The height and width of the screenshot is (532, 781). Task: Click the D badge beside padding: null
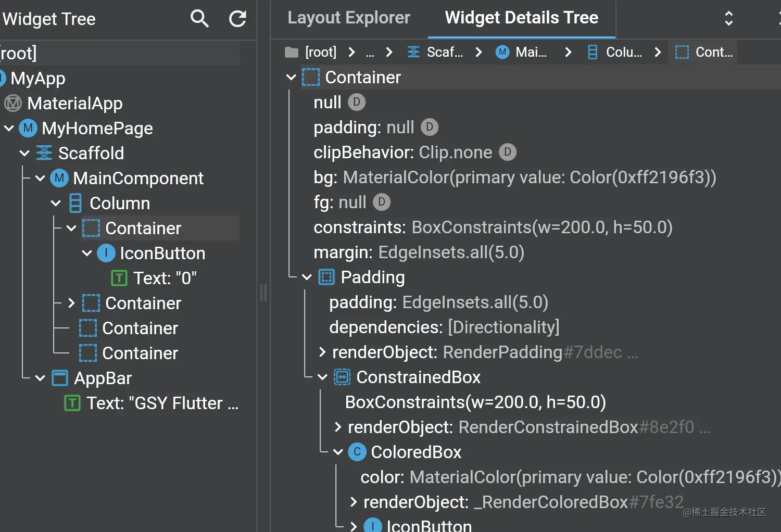click(430, 127)
